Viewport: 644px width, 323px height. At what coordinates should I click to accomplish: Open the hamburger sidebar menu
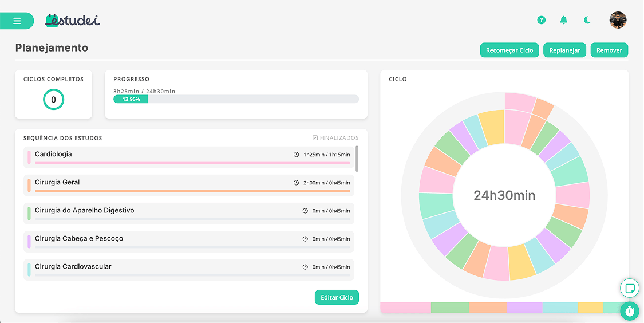(x=17, y=21)
